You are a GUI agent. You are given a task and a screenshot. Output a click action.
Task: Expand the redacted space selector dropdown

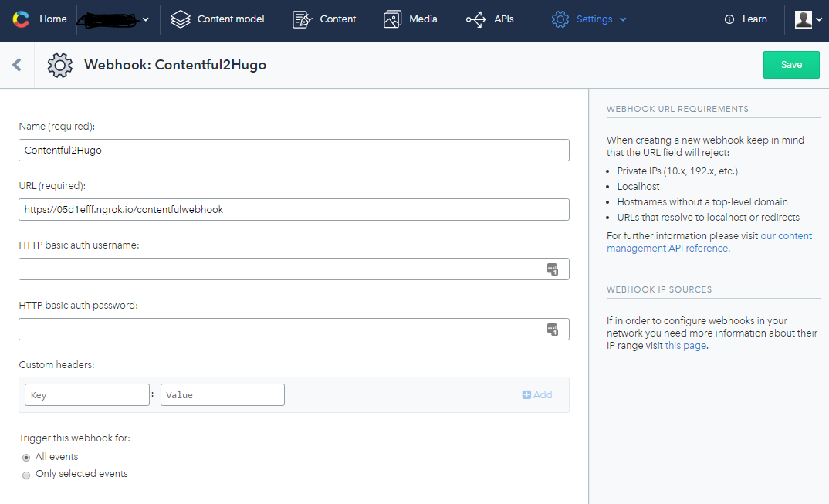(x=145, y=19)
